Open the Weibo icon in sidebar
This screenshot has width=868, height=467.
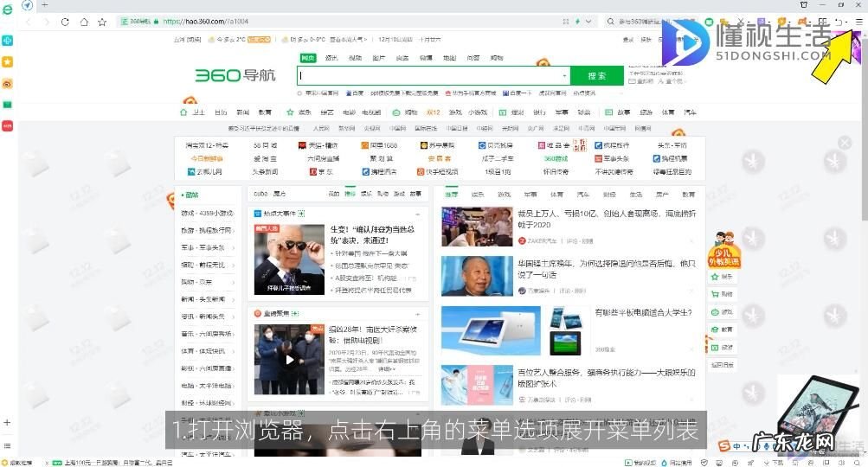pyautogui.click(x=7, y=84)
